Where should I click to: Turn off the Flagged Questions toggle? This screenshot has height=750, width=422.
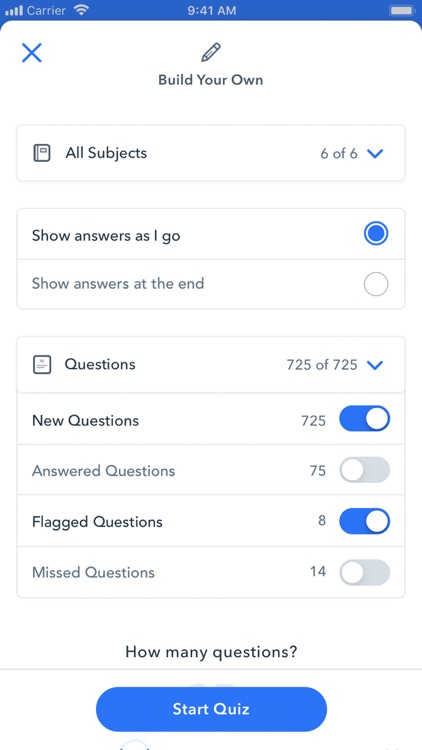365,521
